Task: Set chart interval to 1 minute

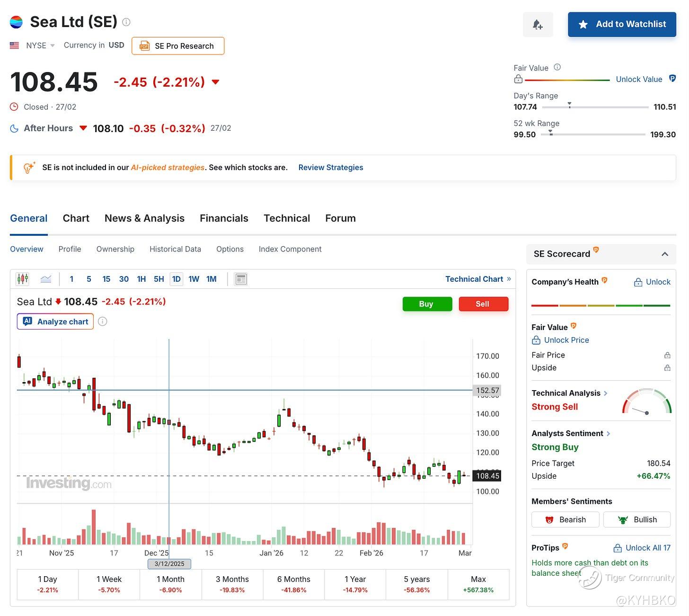Action: pyautogui.click(x=71, y=279)
